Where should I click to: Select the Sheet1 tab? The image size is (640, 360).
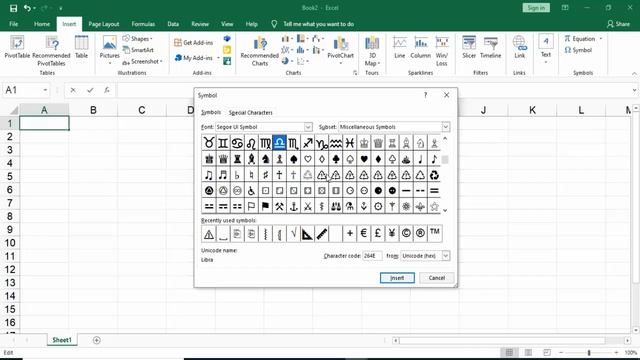pyautogui.click(x=62, y=340)
